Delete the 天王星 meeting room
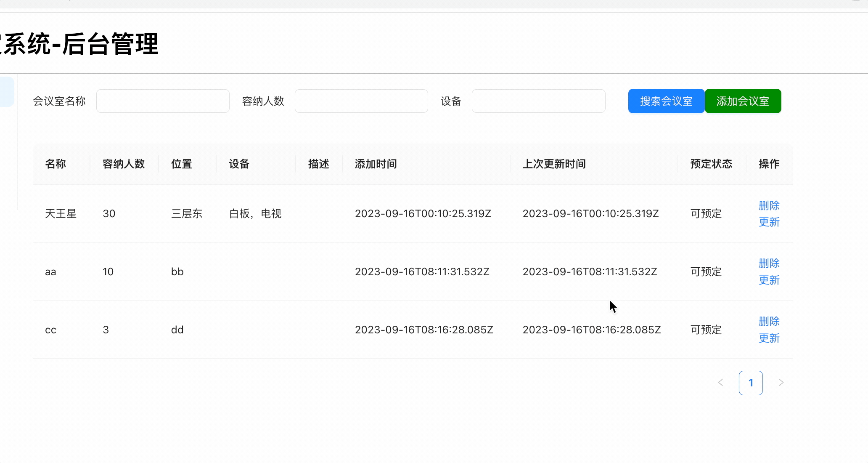Image resolution: width=868 pixels, height=463 pixels. (x=769, y=205)
